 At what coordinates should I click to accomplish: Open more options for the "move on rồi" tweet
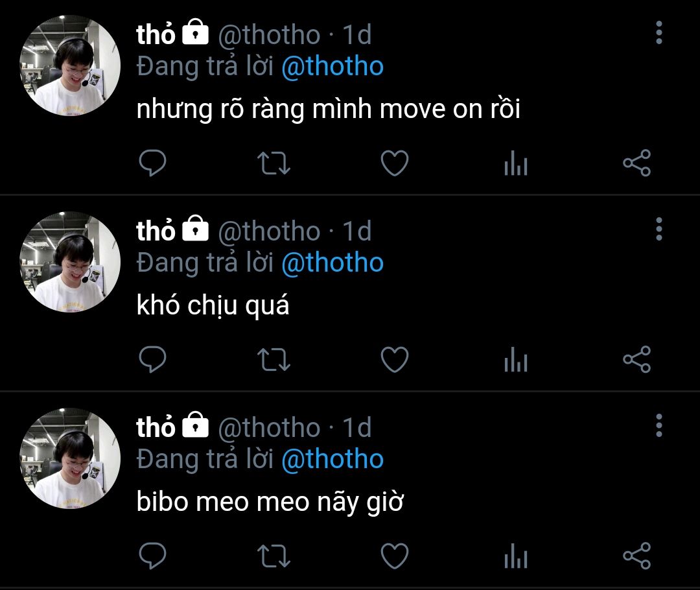click(659, 32)
